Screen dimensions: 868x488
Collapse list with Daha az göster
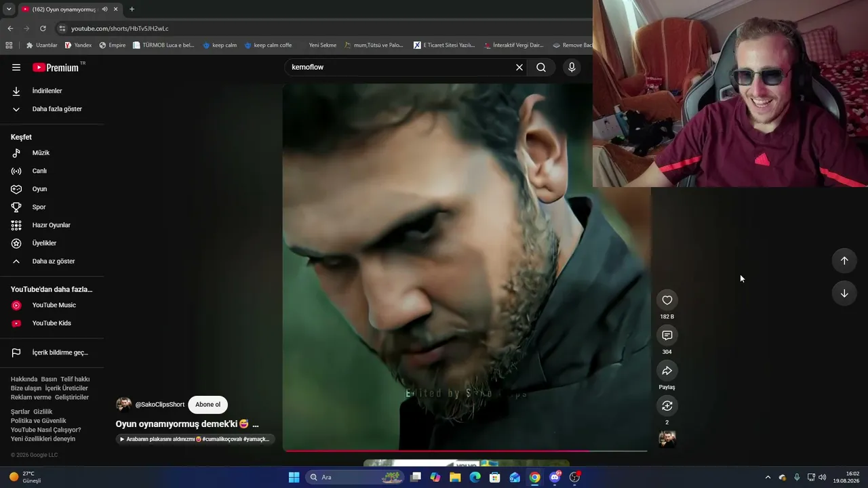pos(52,262)
